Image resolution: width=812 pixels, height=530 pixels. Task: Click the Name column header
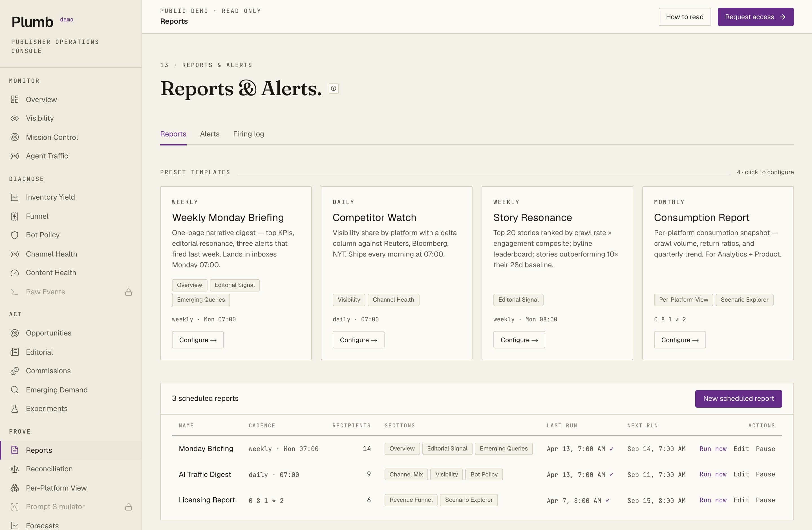coord(186,426)
